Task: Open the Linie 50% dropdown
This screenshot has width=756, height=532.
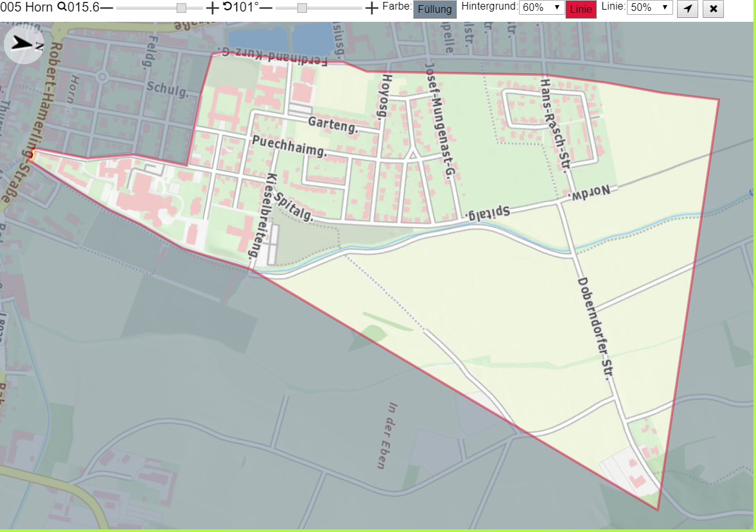Action: [649, 7]
